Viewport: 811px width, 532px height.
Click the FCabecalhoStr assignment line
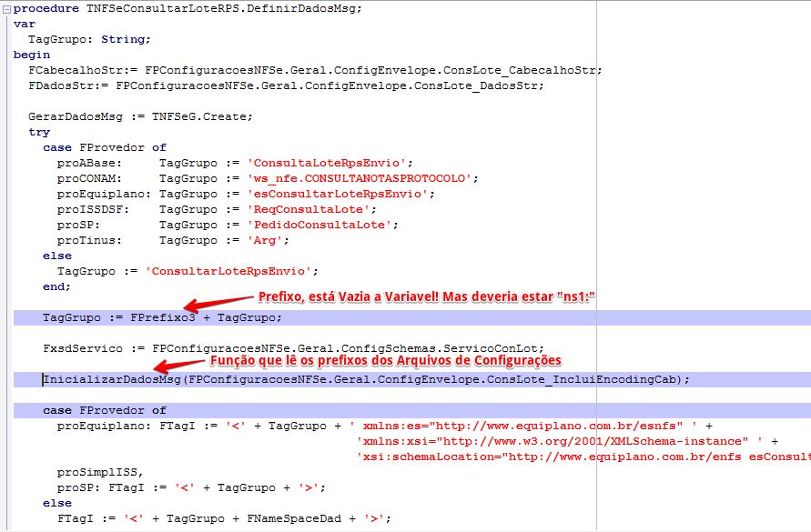(x=316, y=70)
